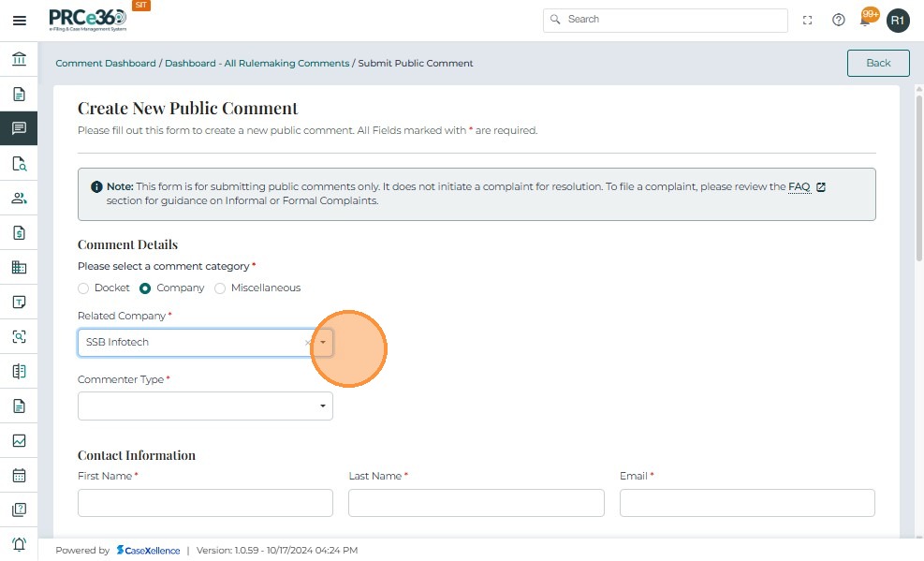
Task: Open the help question mark icon
Action: pyautogui.click(x=839, y=20)
